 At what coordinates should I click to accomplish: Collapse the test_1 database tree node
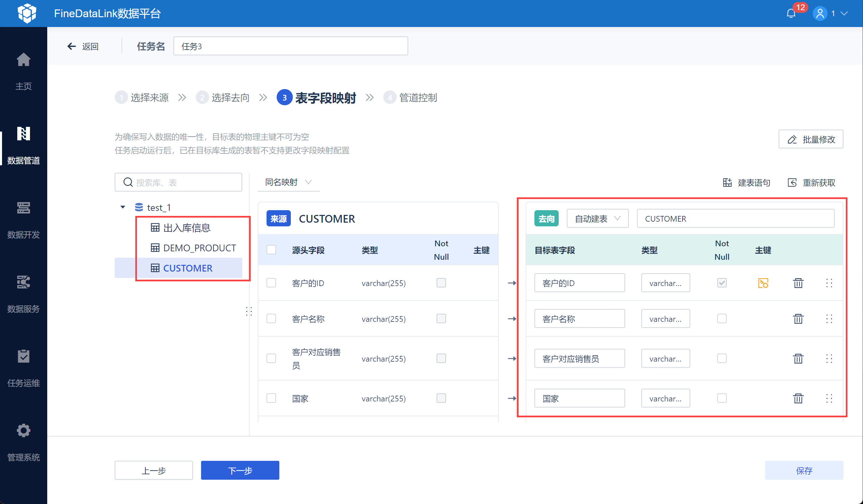123,207
